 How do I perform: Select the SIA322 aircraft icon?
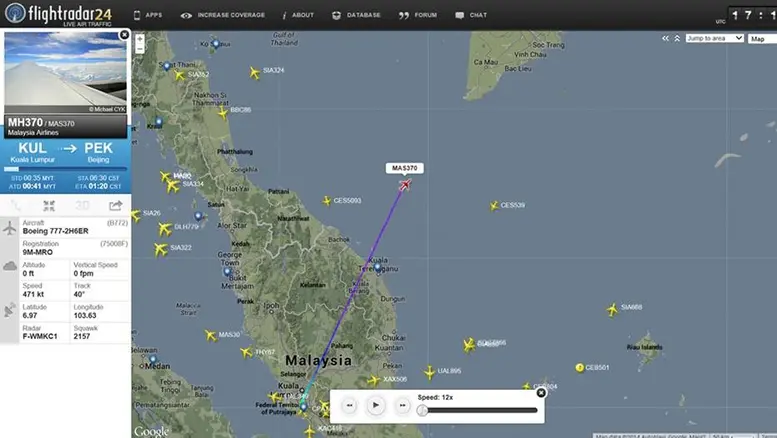161,249
